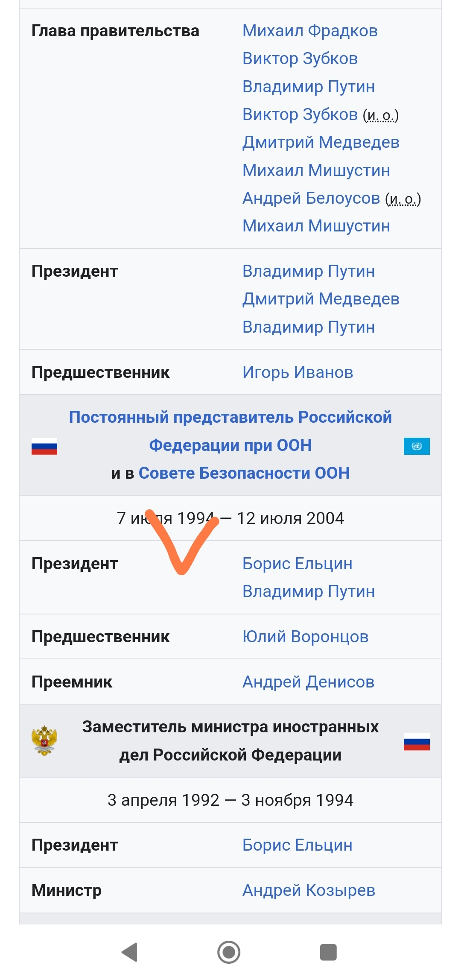The image size is (461, 980).
Task: Open the Игорь Иванов predecessor link
Action: click(x=298, y=372)
